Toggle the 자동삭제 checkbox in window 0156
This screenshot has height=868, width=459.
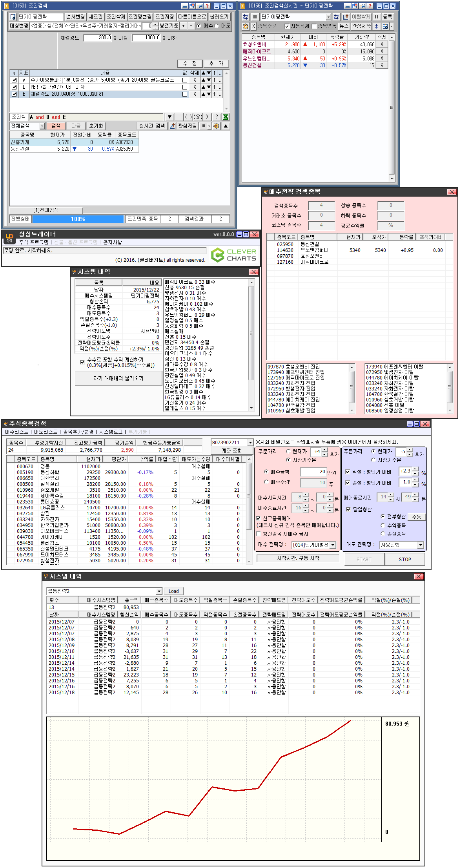(x=287, y=26)
